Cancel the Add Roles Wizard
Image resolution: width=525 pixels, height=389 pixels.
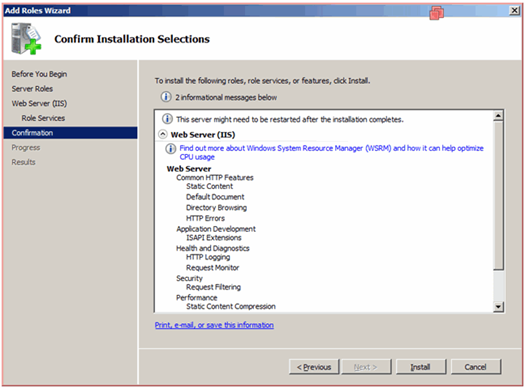(x=476, y=367)
